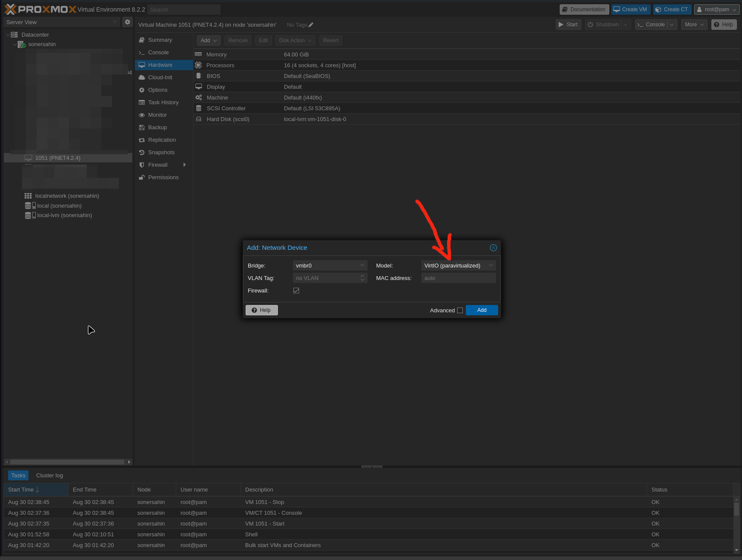Open the Task History menu item
Image resolution: width=742 pixels, height=560 pixels.
tap(163, 103)
